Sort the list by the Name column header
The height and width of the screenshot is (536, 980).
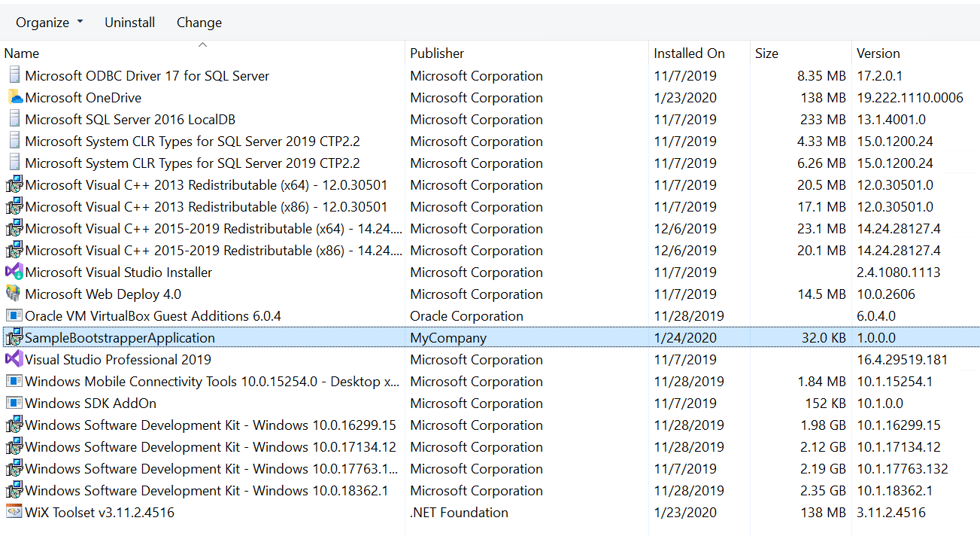(22, 53)
